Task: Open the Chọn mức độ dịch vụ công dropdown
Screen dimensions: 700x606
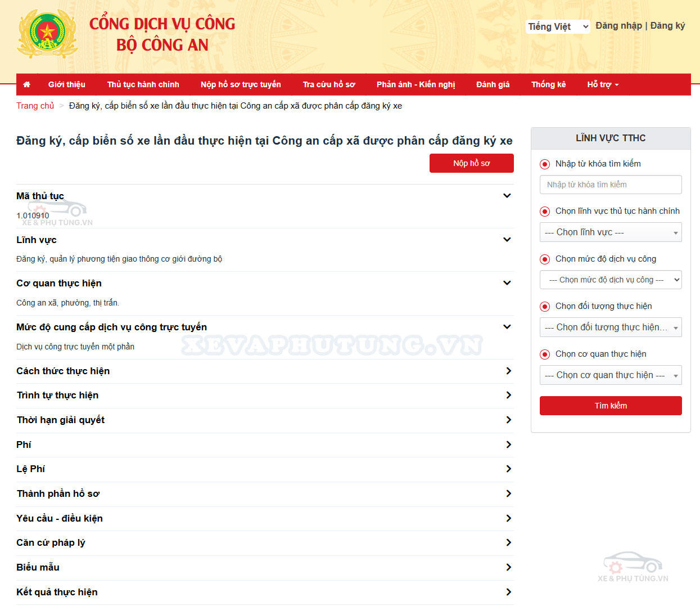Action: pos(611,280)
